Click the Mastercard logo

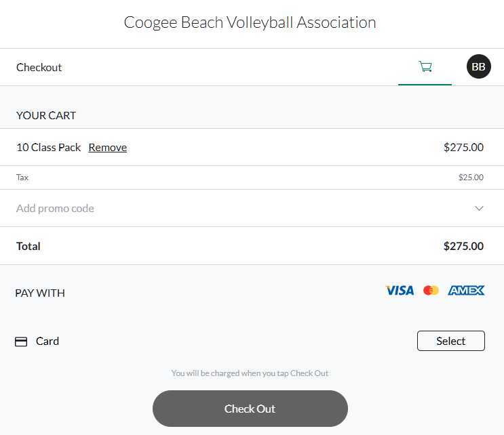(431, 290)
